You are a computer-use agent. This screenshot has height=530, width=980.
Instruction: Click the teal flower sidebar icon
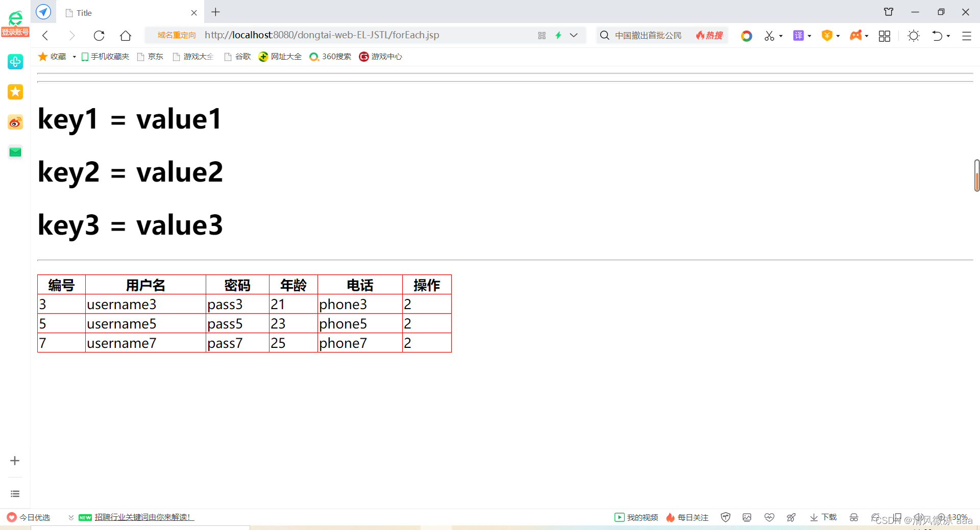pyautogui.click(x=15, y=62)
